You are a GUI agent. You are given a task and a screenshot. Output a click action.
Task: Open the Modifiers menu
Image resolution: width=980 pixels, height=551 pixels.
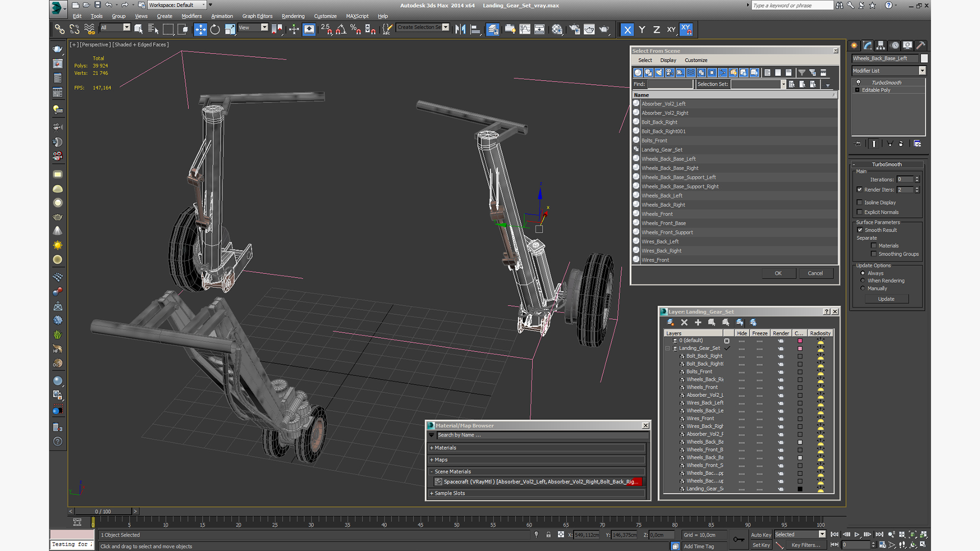(x=191, y=16)
